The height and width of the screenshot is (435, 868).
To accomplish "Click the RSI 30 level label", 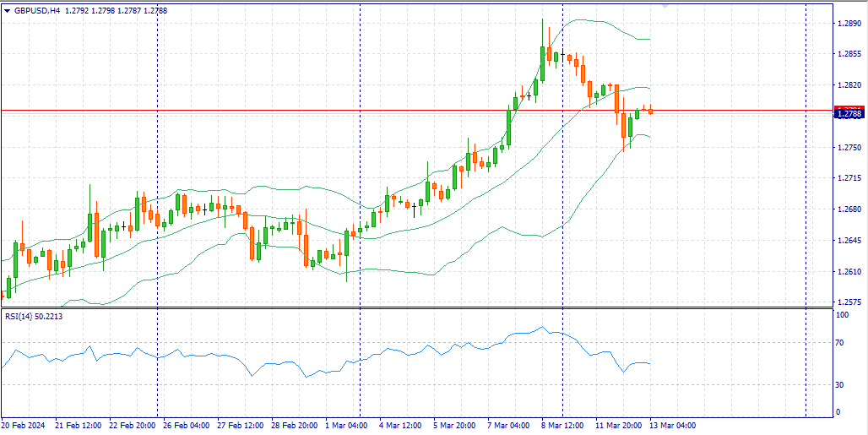I will tap(840, 385).
